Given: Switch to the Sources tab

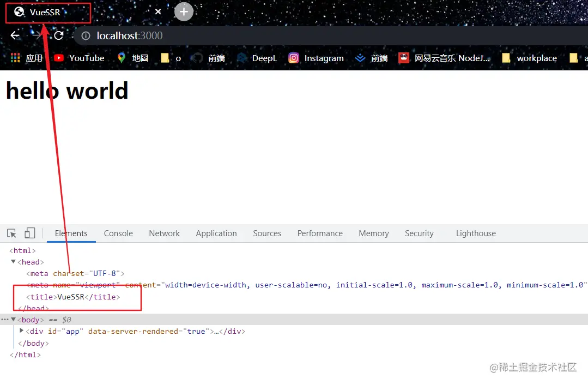Looking at the screenshot, I should point(267,233).
